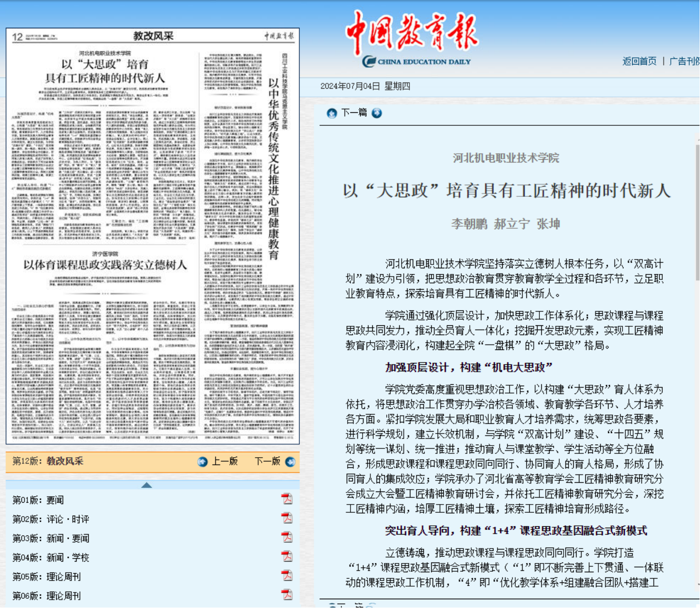Open PDF icon for 第04版 新闻·学校
Image resolution: width=700 pixels, height=608 pixels.
[287, 556]
